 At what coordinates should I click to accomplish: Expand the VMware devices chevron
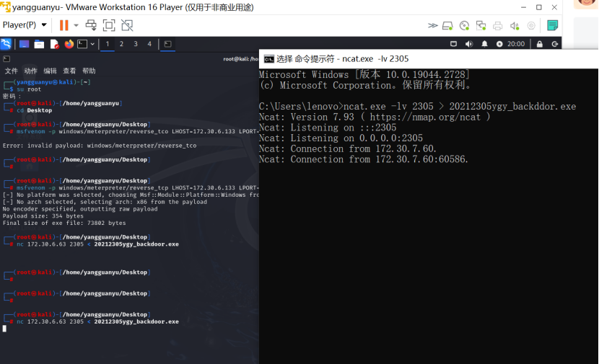click(432, 25)
